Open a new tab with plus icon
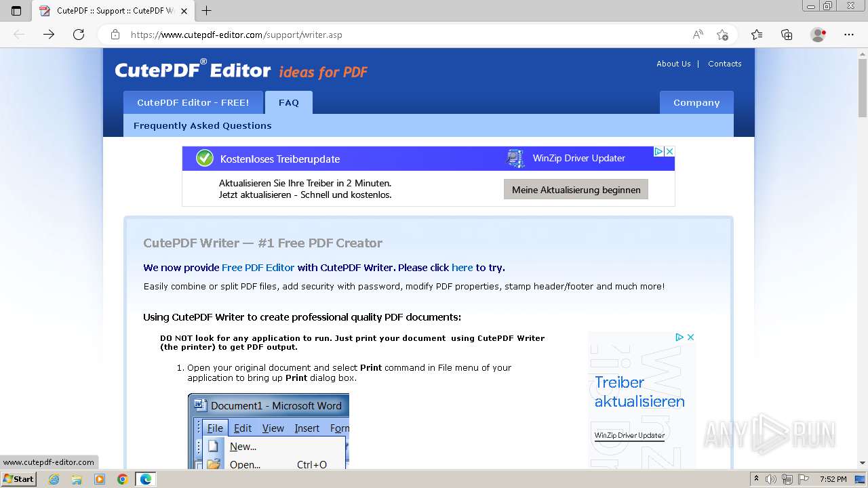Viewport: 868px width, 488px height. pos(207,11)
